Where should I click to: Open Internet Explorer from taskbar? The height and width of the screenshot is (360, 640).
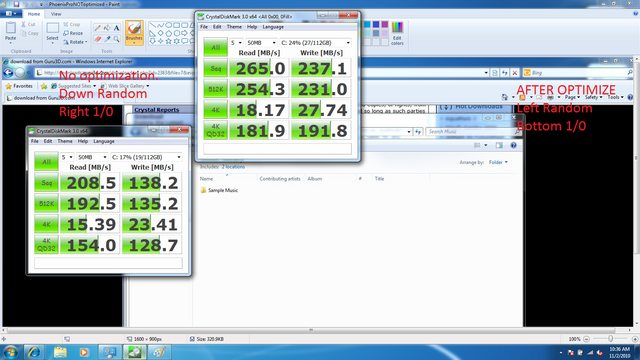tap(34, 352)
